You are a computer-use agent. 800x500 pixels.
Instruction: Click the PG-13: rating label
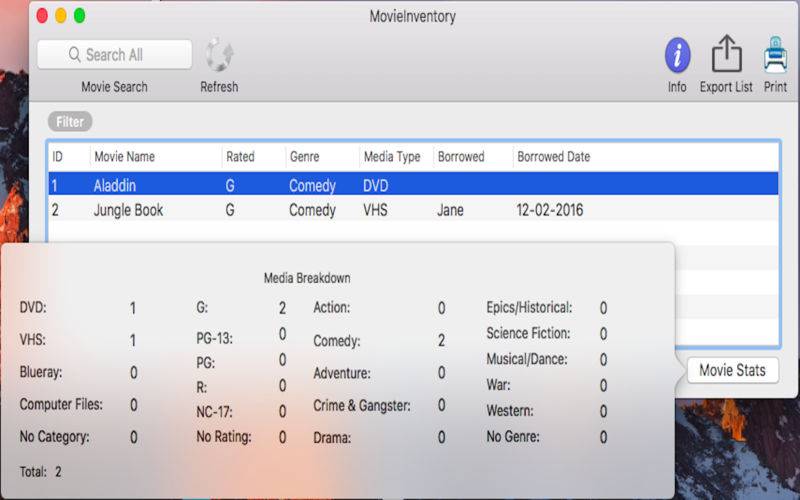click(214, 338)
